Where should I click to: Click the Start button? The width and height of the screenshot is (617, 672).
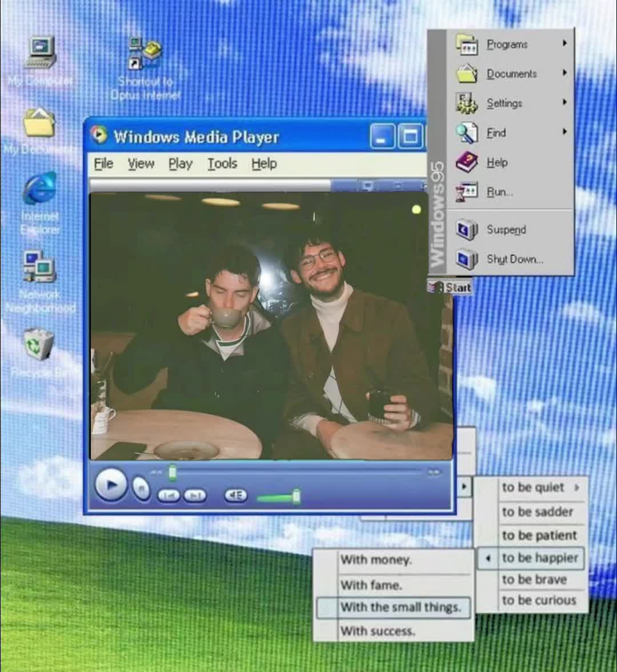coord(450,287)
